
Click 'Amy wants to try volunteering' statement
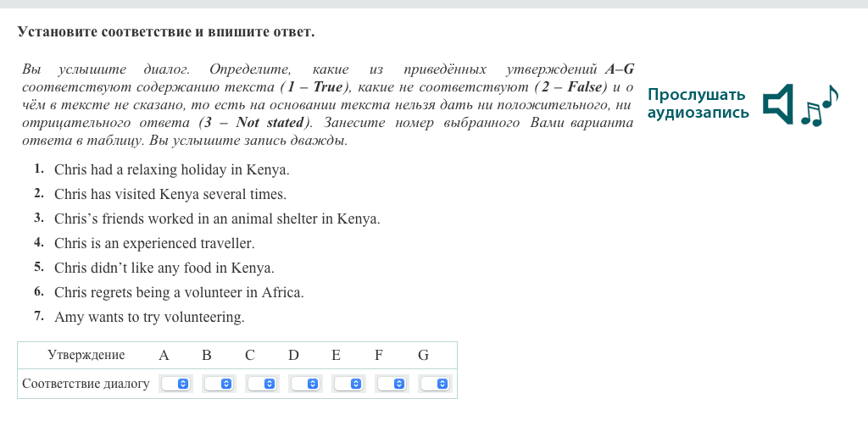coord(148,317)
